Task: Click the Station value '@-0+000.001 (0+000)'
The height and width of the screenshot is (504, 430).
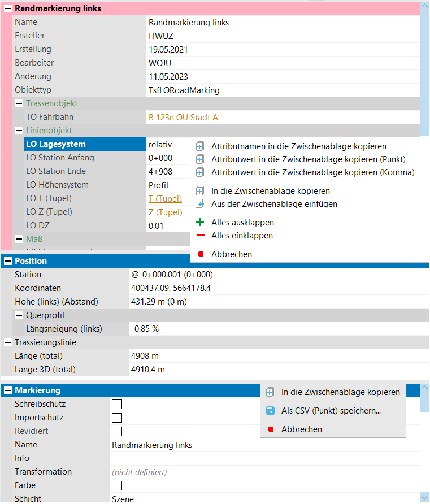Action: (172, 275)
